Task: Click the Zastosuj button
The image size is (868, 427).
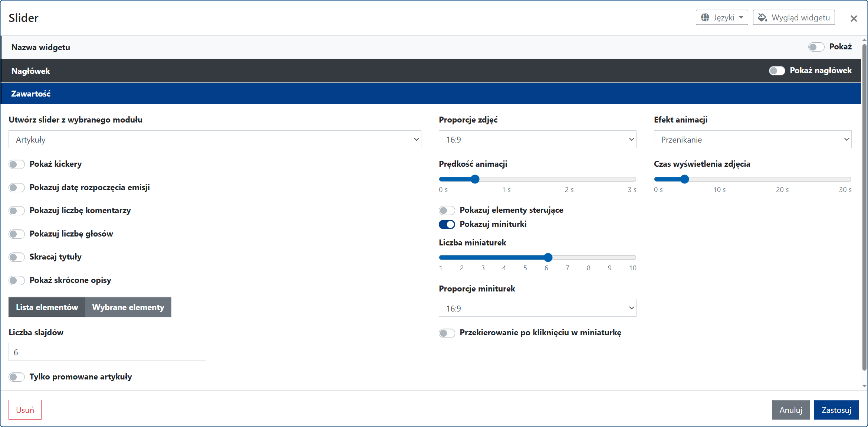Action: 836,410
